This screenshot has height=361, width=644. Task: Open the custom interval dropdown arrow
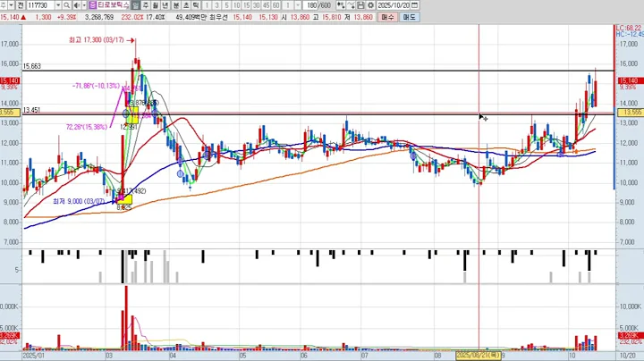298,5
